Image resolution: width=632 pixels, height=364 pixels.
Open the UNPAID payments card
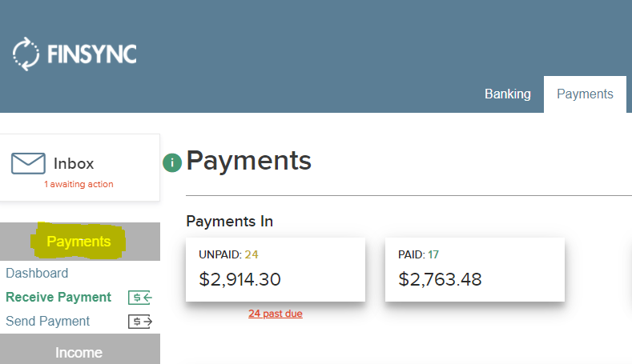276,270
